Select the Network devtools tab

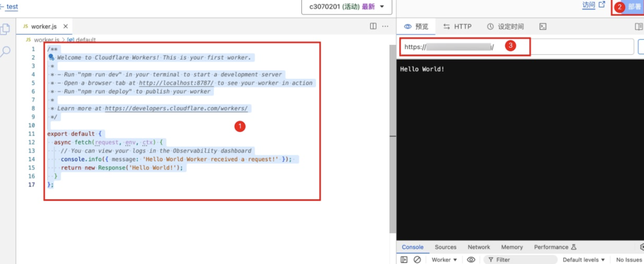479,247
